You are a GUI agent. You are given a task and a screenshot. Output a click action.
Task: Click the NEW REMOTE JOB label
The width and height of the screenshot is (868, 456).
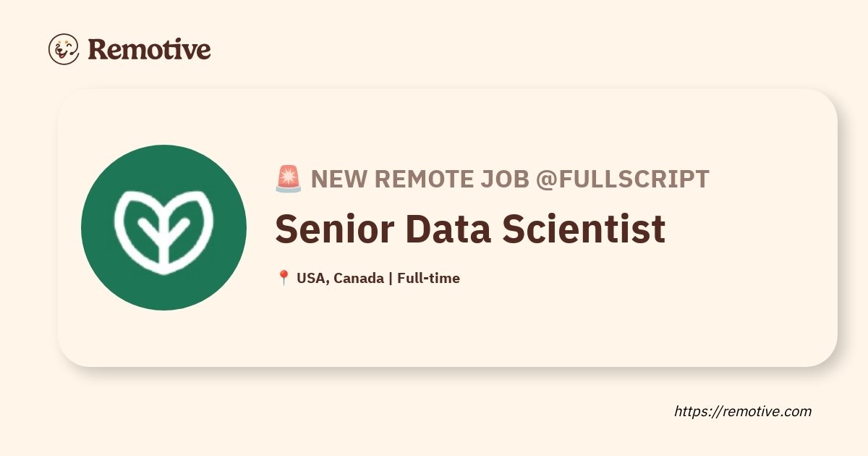pyautogui.click(x=420, y=179)
